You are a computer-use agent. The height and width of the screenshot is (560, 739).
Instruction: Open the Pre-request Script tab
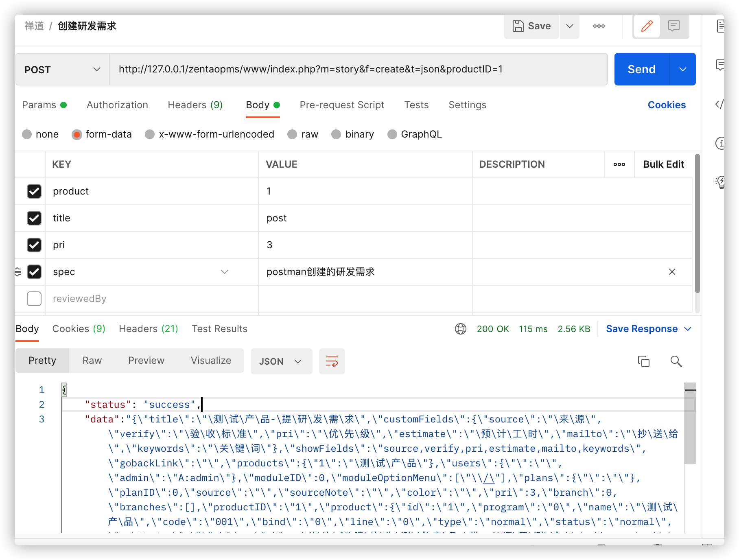pyautogui.click(x=342, y=105)
